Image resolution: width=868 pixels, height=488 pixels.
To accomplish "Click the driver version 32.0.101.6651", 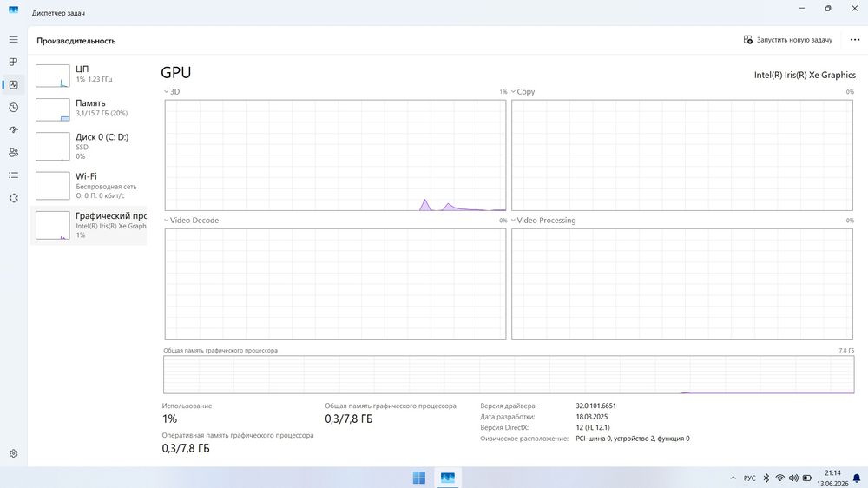I will 595,406.
